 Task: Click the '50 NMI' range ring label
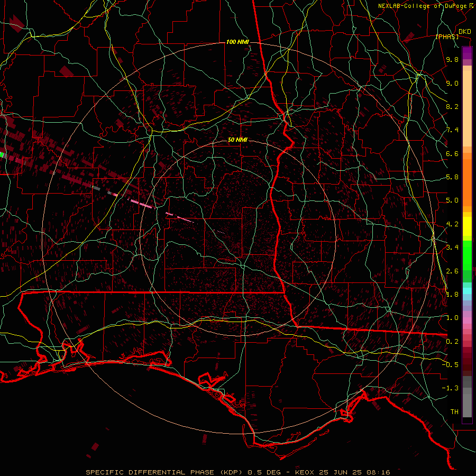pos(237,140)
